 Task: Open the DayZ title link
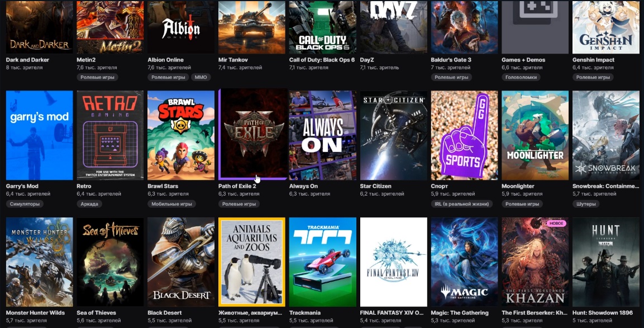(x=367, y=60)
